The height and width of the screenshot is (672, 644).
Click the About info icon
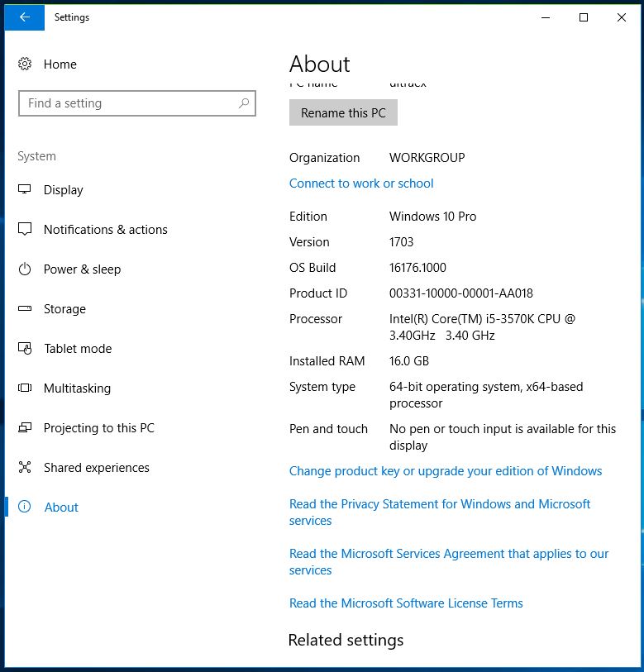click(25, 507)
